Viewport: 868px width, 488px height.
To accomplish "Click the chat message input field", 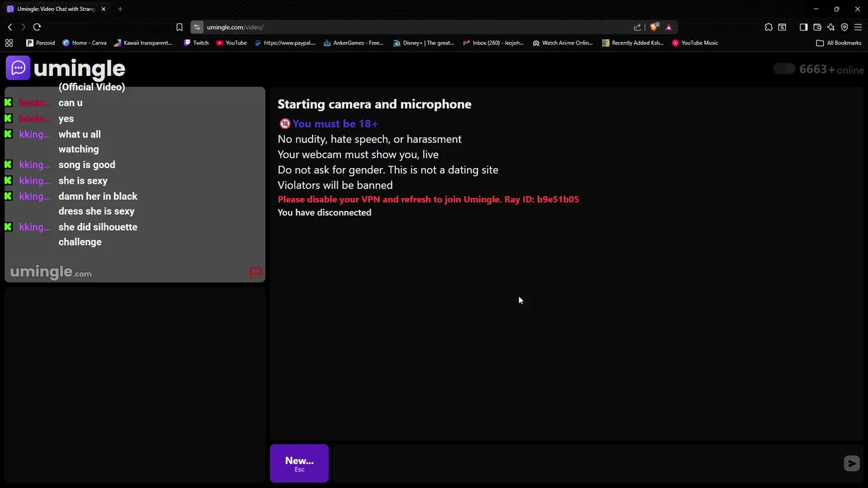I will point(587,464).
